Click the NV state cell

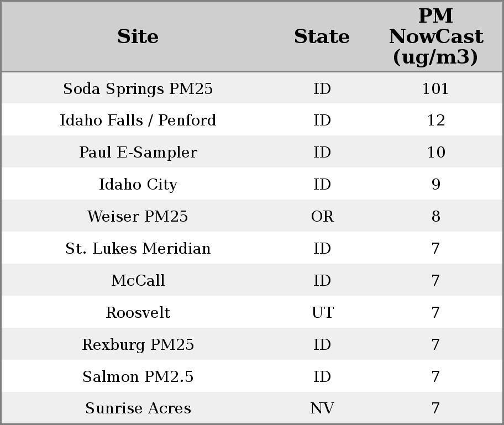click(322, 408)
